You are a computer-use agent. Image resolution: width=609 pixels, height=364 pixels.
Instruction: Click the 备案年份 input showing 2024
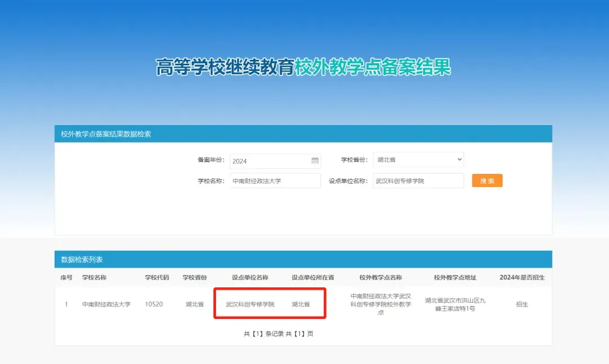[x=275, y=161]
